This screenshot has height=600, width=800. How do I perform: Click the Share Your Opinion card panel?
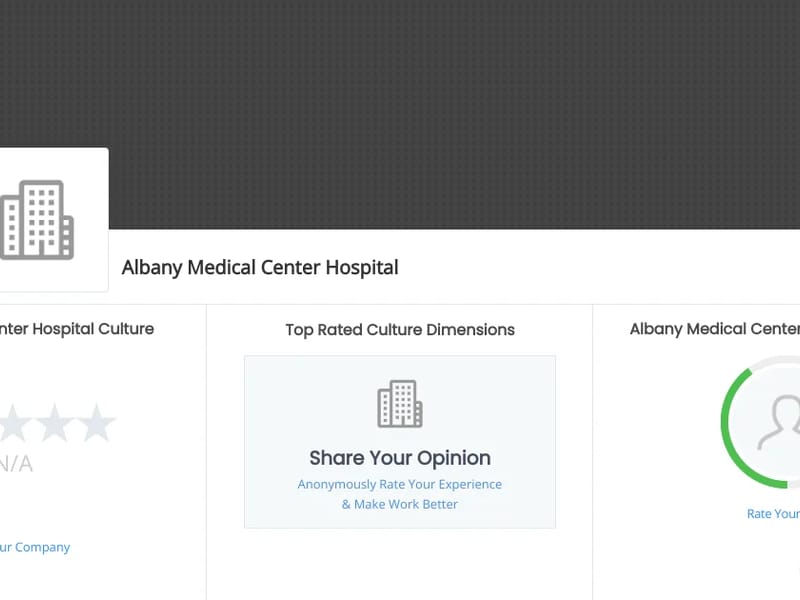click(399, 440)
